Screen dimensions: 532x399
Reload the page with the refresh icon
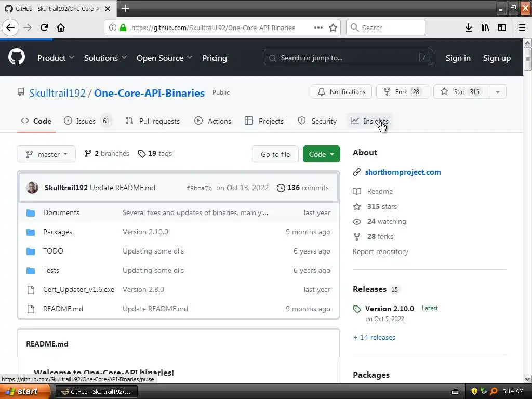[x=44, y=28]
